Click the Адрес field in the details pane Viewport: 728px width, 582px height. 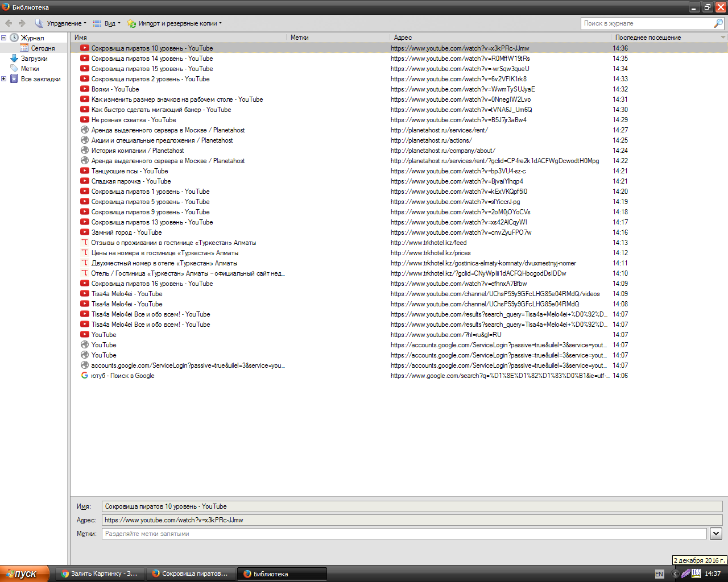[412, 520]
